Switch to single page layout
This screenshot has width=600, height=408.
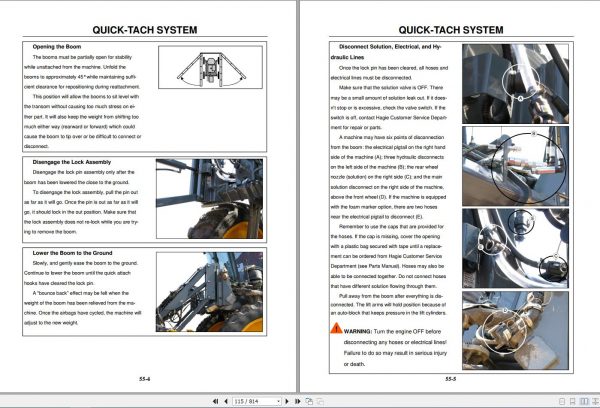tap(562, 401)
